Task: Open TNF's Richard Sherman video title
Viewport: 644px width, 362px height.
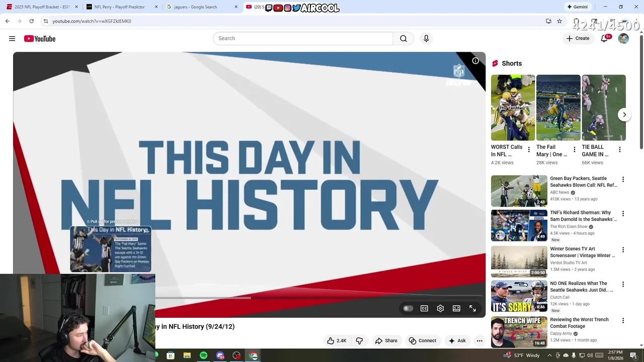Action: [584, 216]
